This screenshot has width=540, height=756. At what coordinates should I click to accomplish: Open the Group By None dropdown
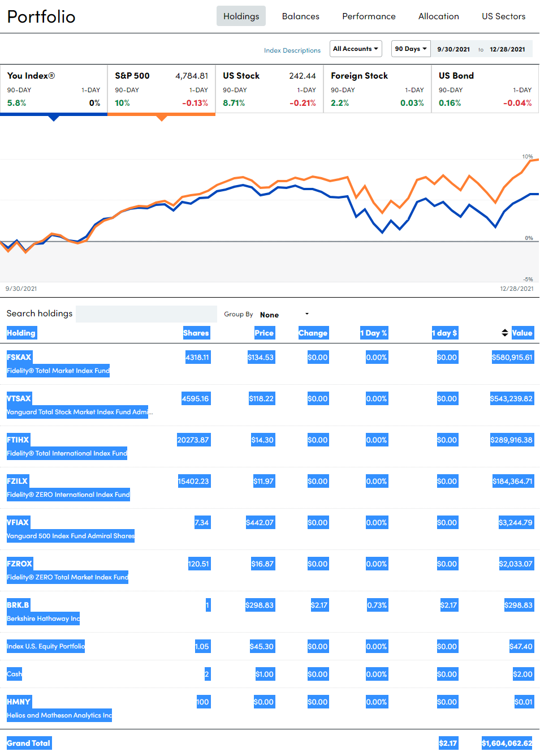[284, 315]
